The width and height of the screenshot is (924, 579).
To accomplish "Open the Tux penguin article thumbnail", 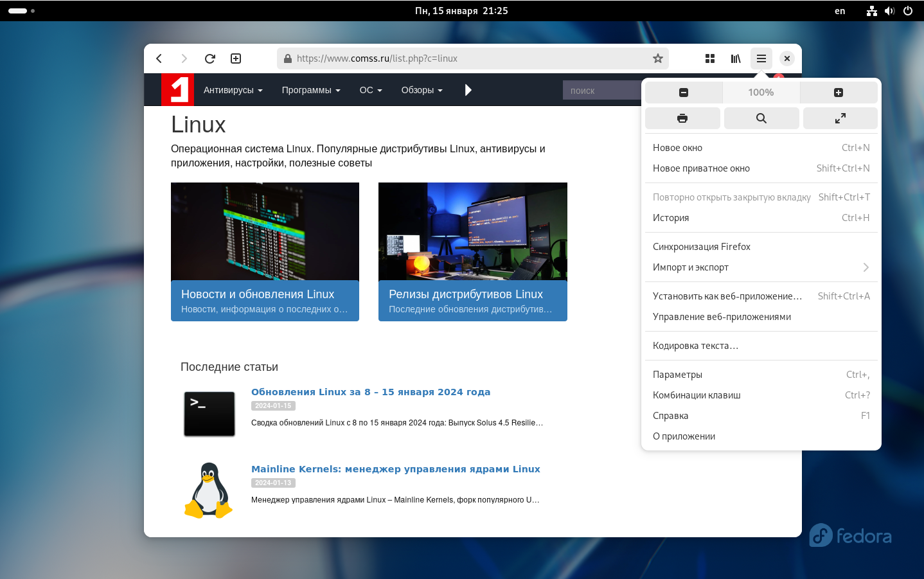I will [x=208, y=490].
